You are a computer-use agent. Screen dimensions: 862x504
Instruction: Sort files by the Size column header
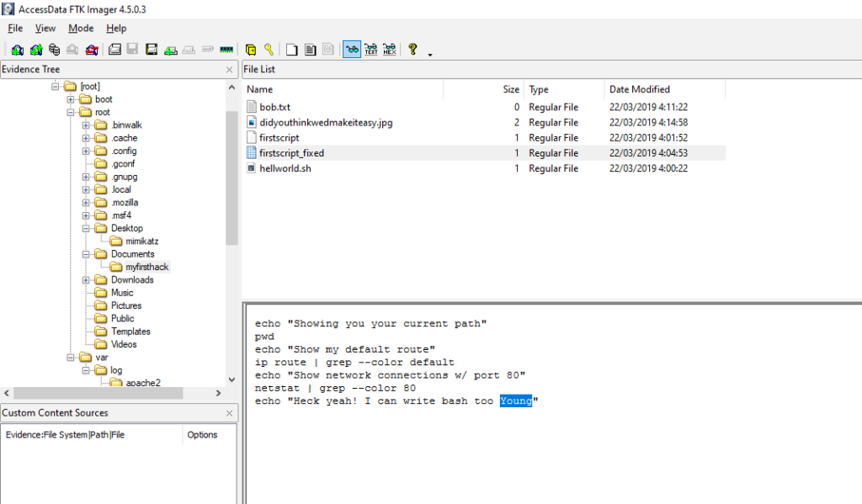pyautogui.click(x=510, y=89)
